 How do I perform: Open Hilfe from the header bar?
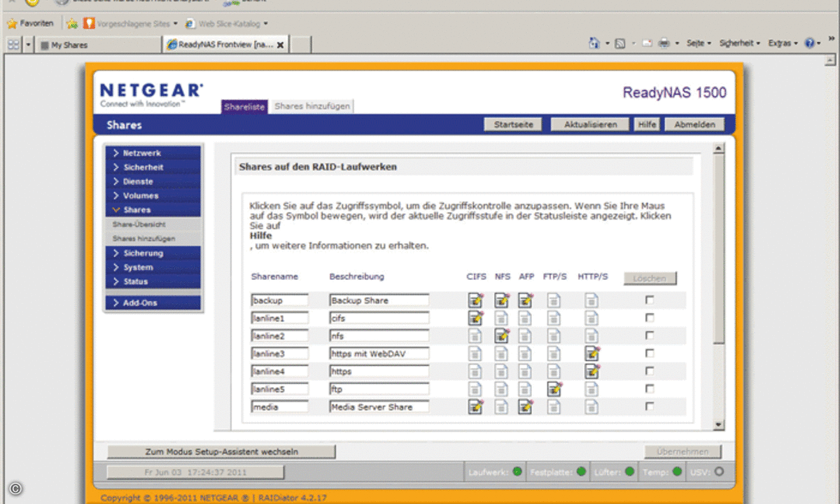647,125
